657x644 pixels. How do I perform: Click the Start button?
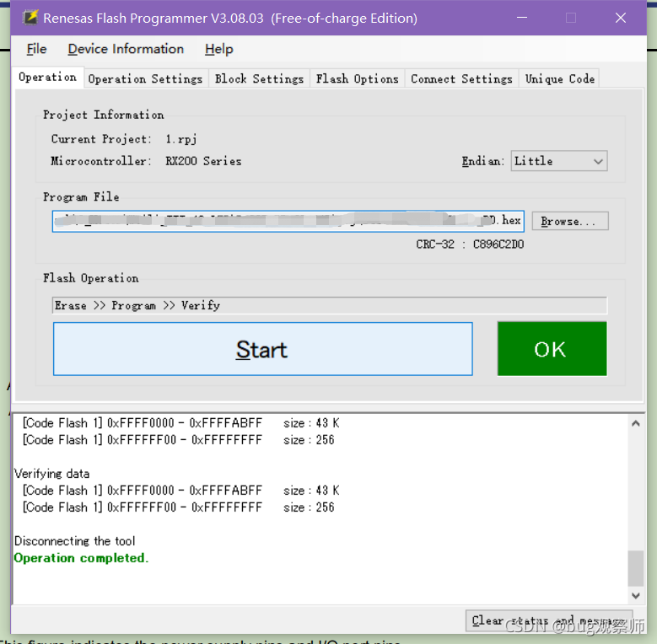point(263,349)
